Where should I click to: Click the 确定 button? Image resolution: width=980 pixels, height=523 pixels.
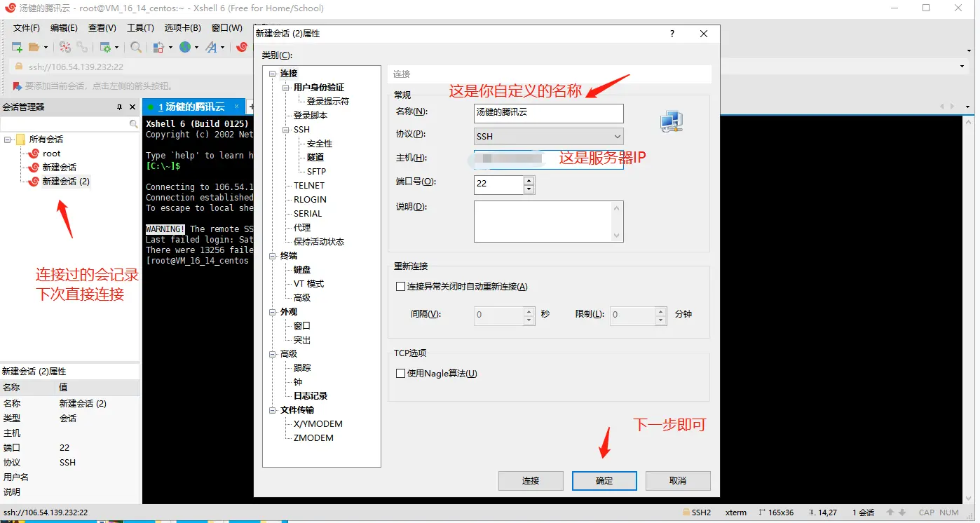(604, 481)
